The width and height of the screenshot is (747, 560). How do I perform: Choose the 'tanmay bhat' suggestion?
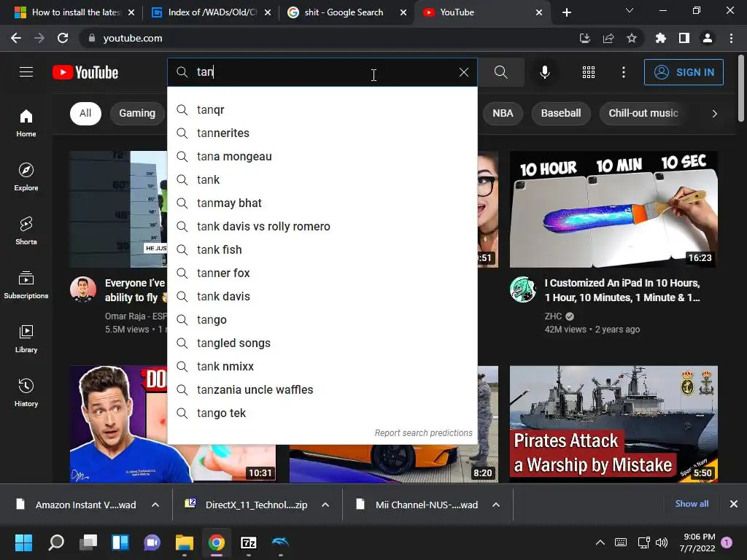[322, 203]
